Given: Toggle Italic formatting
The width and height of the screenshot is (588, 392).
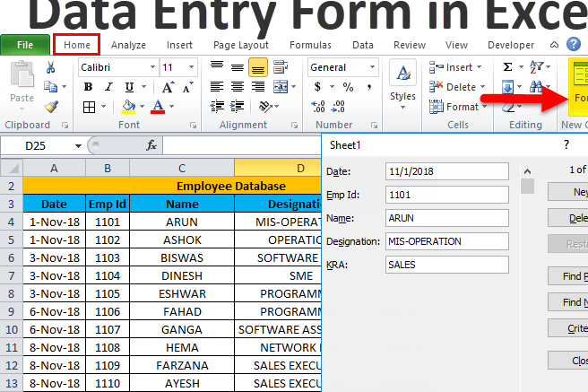Looking at the screenshot, I should 108,87.
